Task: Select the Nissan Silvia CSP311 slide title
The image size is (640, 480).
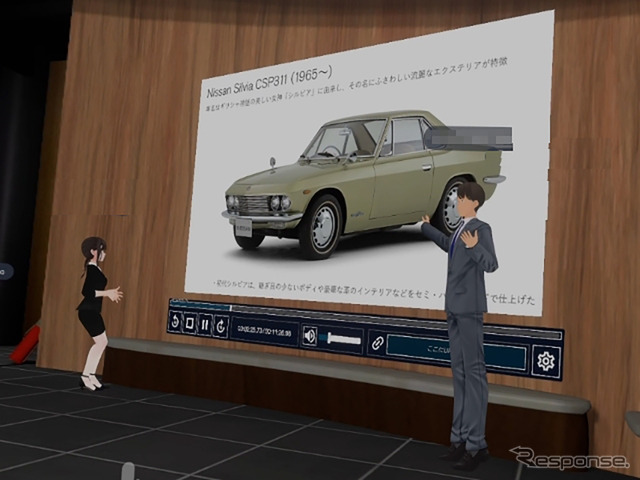Action: click(x=269, y=83)
